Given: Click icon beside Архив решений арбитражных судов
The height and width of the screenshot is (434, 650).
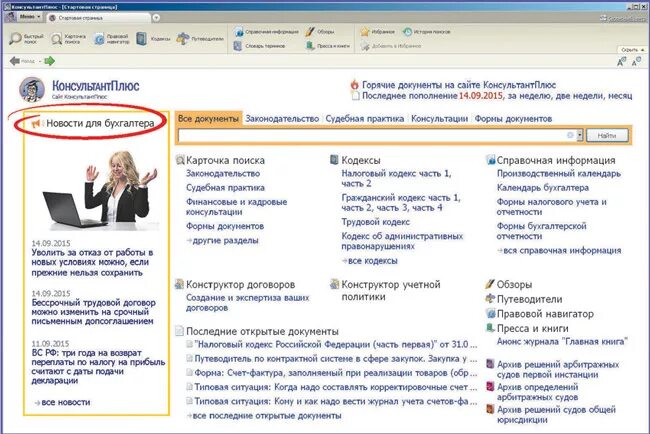Looking at the screenshot, I should pos(490,364).
